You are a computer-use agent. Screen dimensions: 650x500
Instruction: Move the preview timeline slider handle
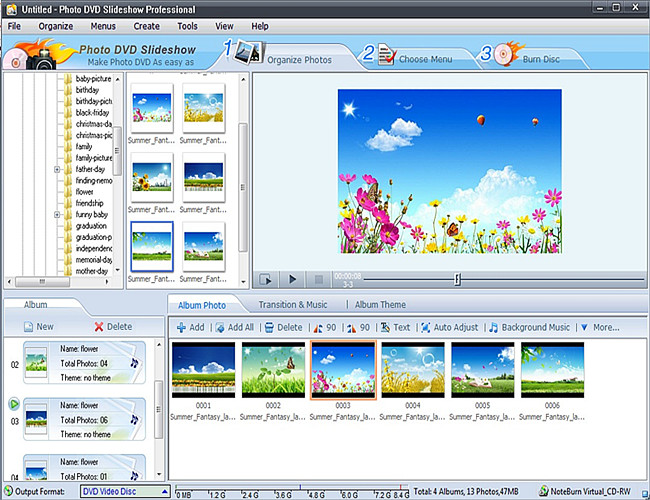click(457, 279)
